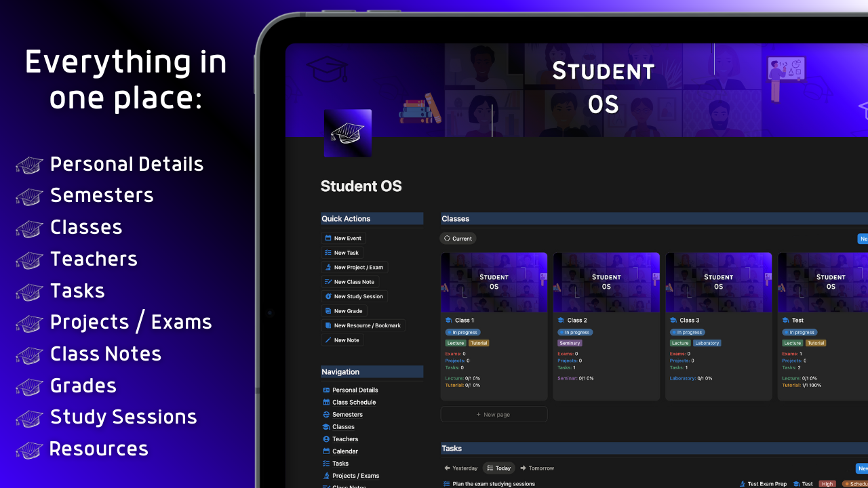
Task: Toggle the High priority tag on Test Exam Prep
Action: tap(827, 483)
